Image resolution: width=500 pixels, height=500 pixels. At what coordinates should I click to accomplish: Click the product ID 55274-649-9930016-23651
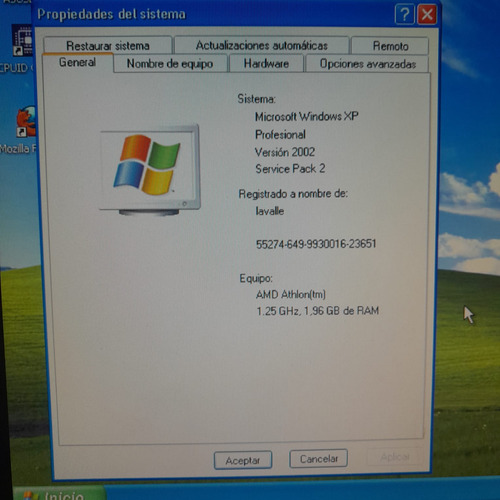click(316, 244)
